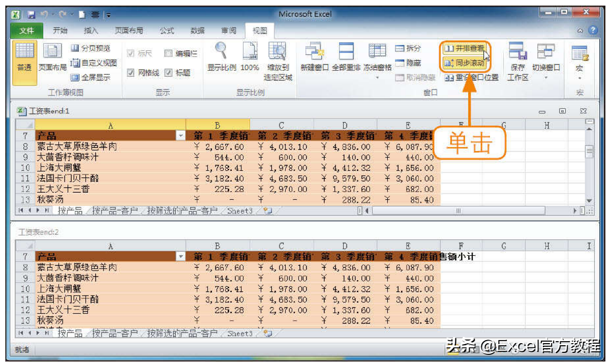The image size is (611, 364).
Task: Click vertical scrollbar thumb in top window
Action: pos(589,151)
